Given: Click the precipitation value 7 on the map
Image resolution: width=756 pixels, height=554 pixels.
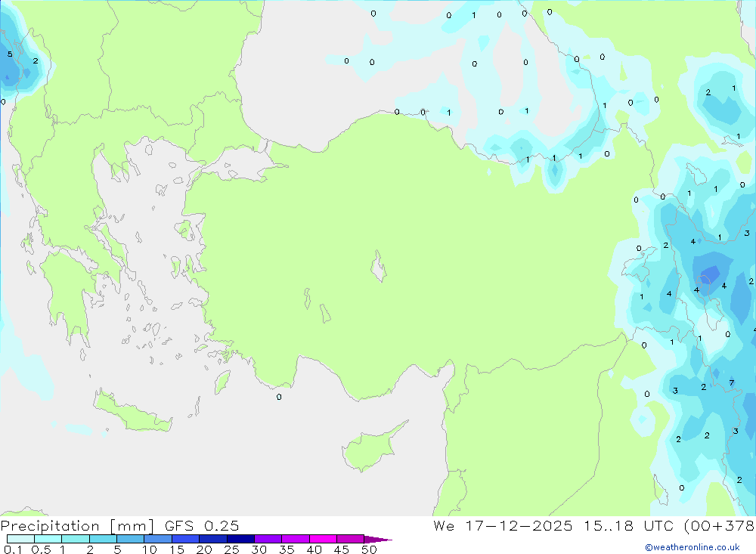Looking at the screenshot, I should (731, 383).
